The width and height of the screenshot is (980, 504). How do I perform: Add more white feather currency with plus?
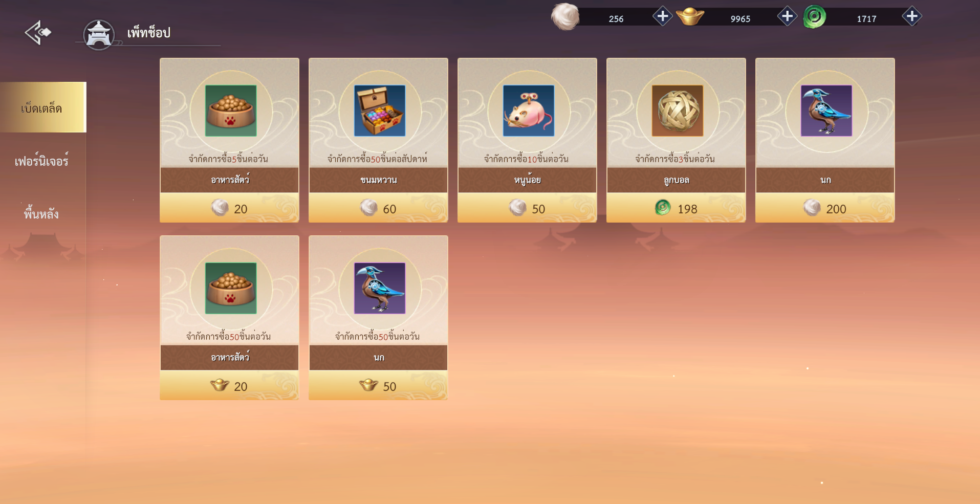pos(662,16)
